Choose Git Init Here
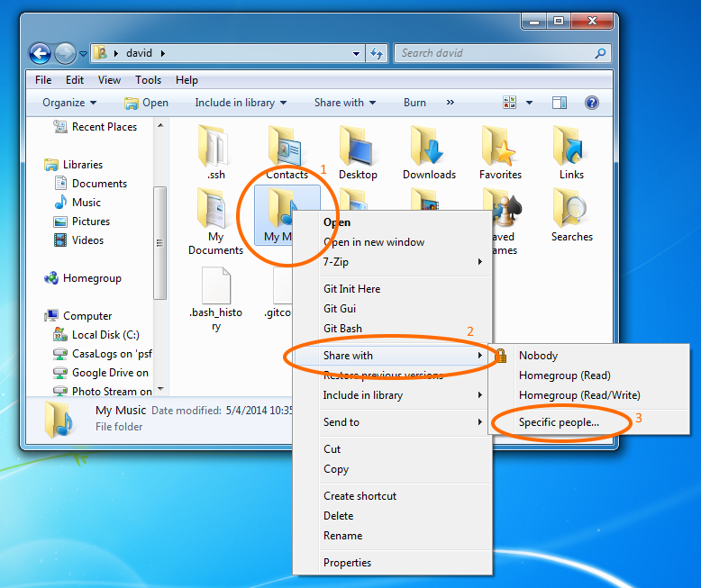Screen dimensions: 701x588 click(x=351, y=289)
